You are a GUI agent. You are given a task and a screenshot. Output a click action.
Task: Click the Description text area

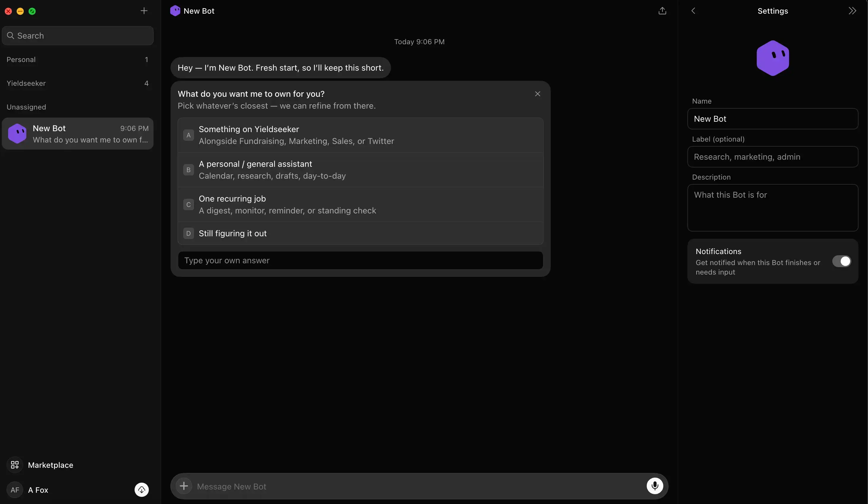tap(773, 208)
